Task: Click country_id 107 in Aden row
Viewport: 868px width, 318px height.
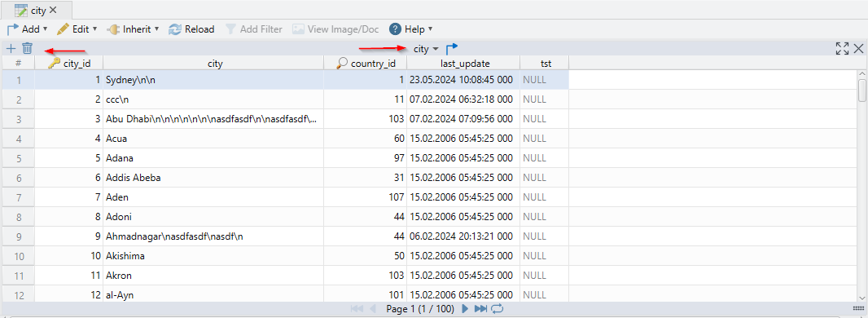Action: coord(366,197)
